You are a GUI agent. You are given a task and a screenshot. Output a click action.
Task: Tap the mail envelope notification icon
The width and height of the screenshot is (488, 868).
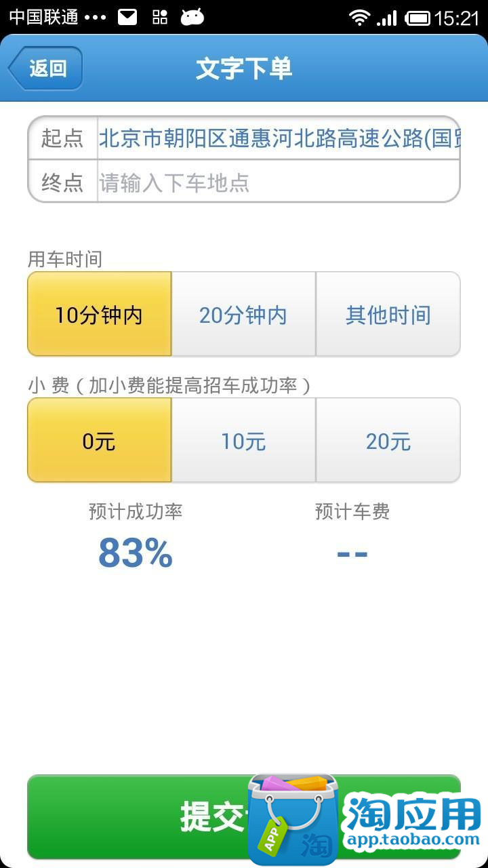click(127, 17)
